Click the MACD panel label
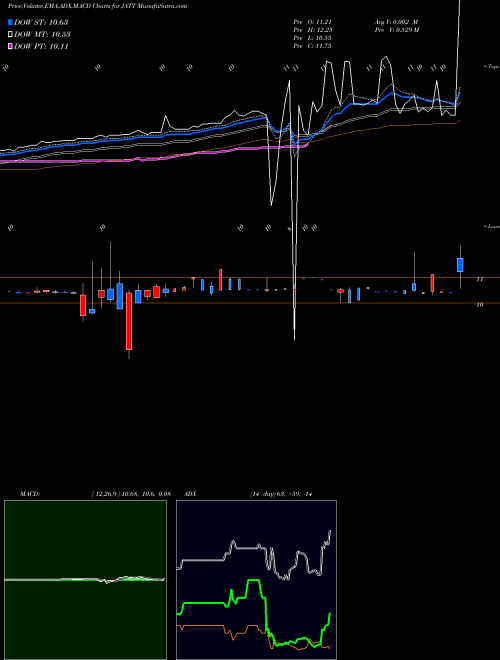Image resolution: width=500 pixels, height=660 pixels. tap(29, 494)
